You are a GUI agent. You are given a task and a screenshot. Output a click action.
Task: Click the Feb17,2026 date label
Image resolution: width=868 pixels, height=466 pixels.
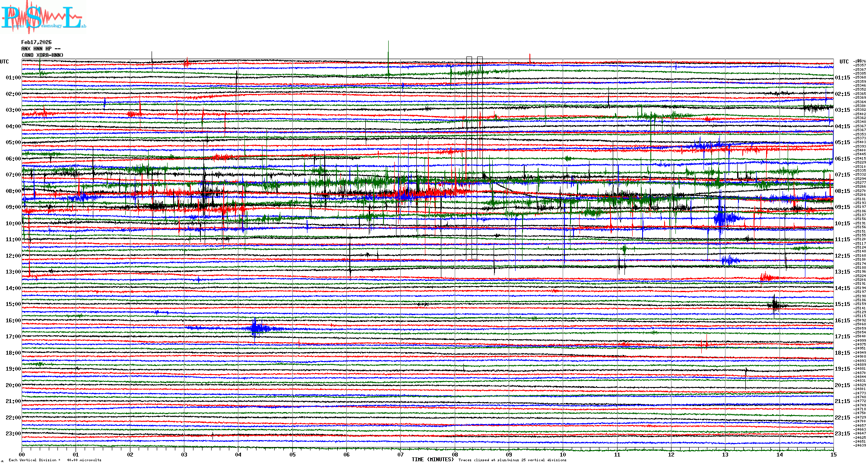tap(36, 42)
